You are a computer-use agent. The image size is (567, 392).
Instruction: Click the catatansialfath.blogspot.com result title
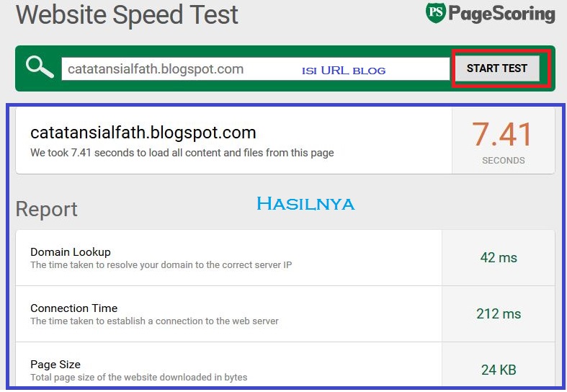click(x=143, y=133)
